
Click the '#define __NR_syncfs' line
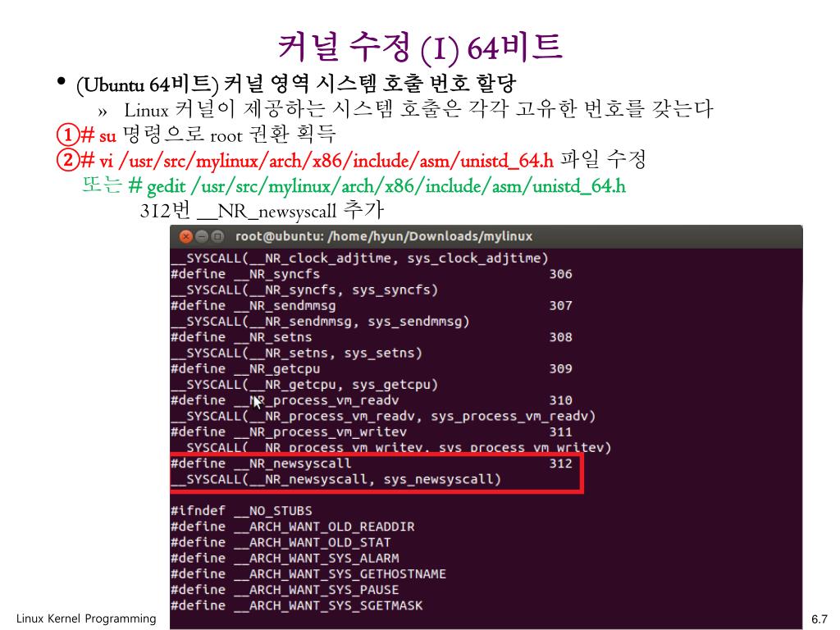[372, 274]
